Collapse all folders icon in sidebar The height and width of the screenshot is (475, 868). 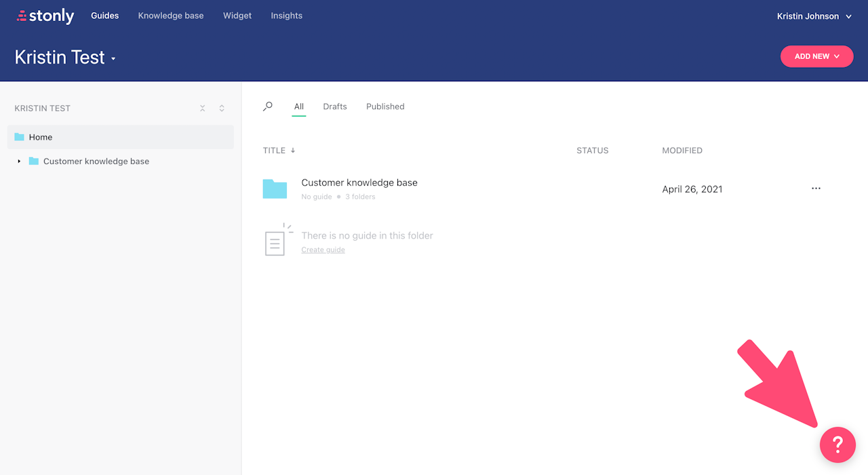point(202,108)
